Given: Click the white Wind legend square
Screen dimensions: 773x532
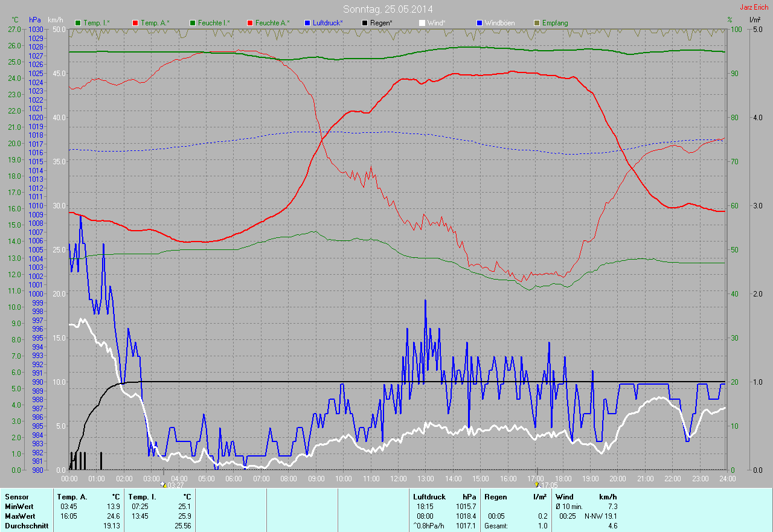Looking at the screenshot, I should 422,23.
